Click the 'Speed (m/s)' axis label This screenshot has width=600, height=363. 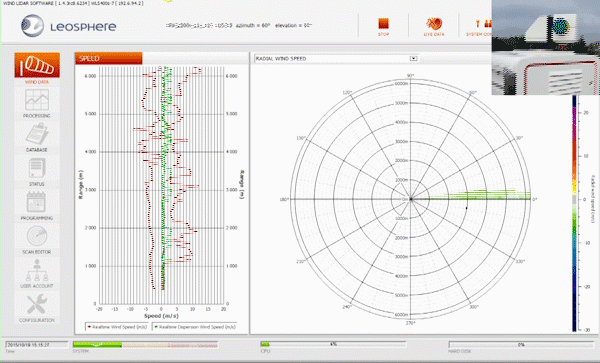(x=161, y=316)
